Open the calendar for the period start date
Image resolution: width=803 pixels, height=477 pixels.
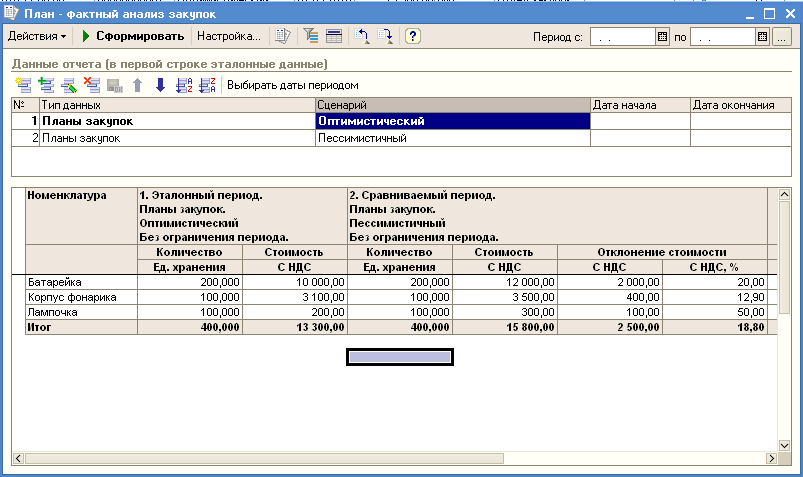click(x=662, y=37)
